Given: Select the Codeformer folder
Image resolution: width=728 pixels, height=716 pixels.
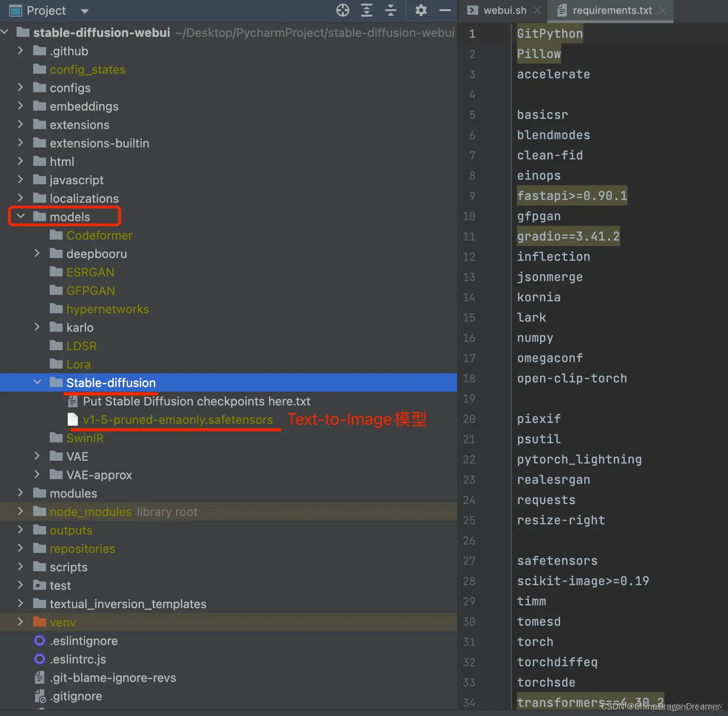Looking at the screenshot, I should click(99, 235).
